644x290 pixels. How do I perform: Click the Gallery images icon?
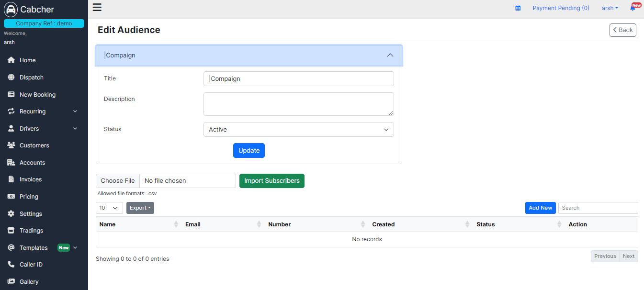click(x=11, y=282)
